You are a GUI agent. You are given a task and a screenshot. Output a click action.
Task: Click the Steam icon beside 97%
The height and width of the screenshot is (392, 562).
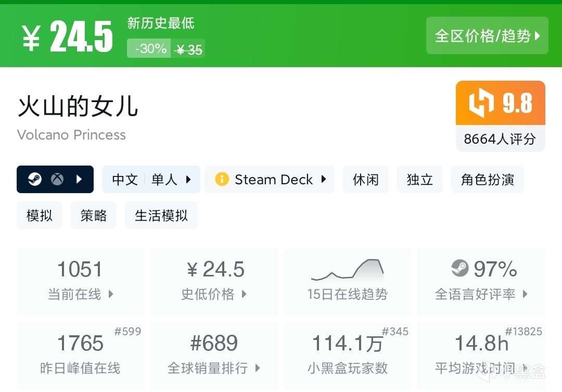(460, 269)
